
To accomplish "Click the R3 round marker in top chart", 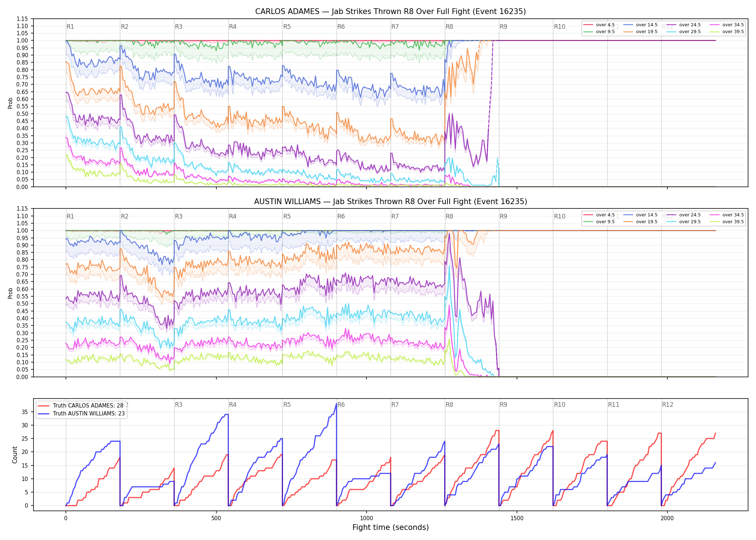I will pos(179,27).
